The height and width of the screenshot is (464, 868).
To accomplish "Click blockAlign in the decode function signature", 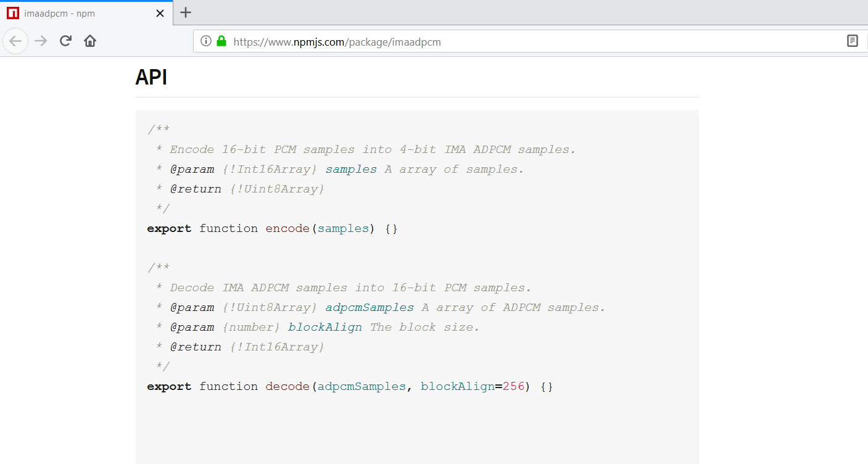I will coord(457,386).
